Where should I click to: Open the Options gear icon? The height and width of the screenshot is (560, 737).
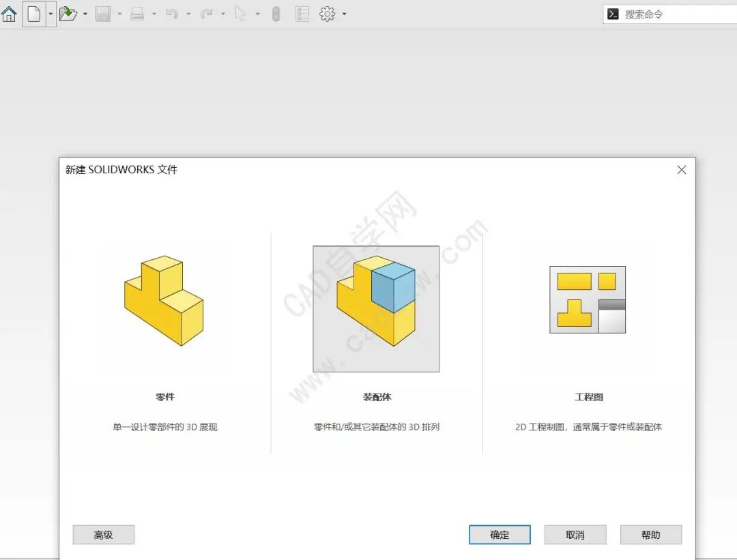[x=327, y=14]
